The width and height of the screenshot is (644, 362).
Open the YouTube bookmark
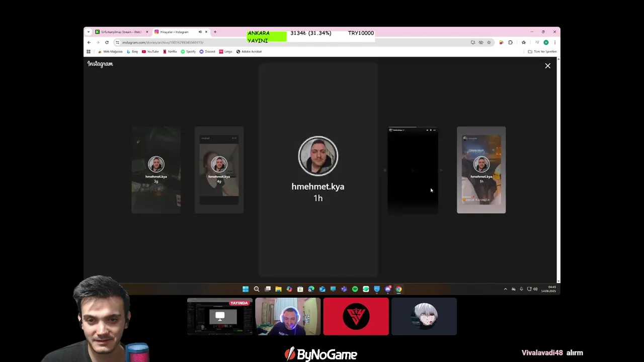[x=150, y=51]
